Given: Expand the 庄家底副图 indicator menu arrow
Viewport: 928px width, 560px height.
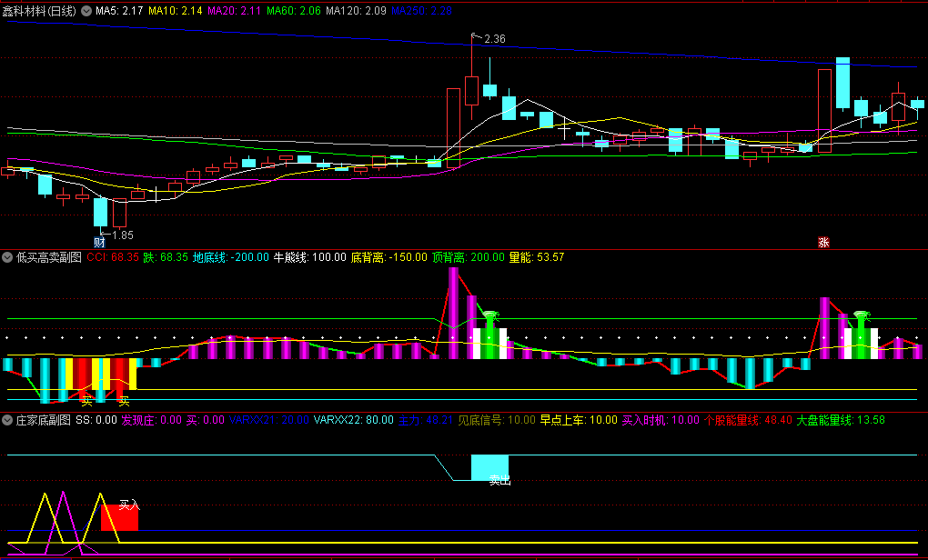Looking at the screenshot, I should tap(7, 420).
